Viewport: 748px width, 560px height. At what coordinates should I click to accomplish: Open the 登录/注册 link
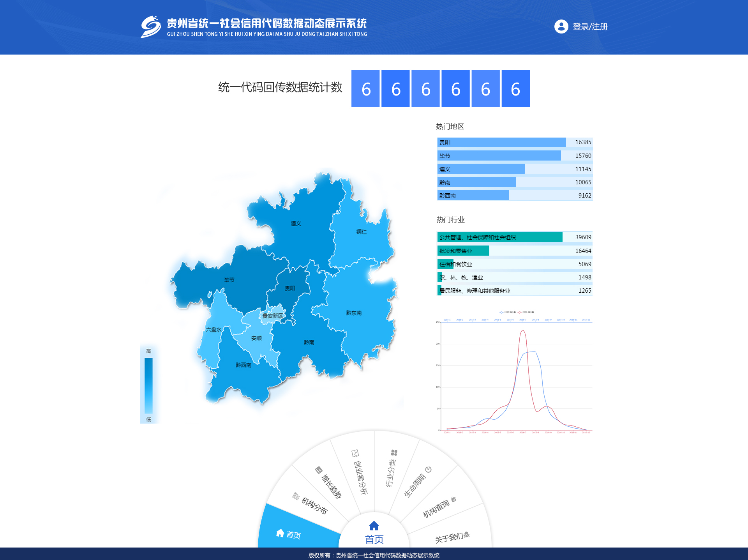(590, 26)
